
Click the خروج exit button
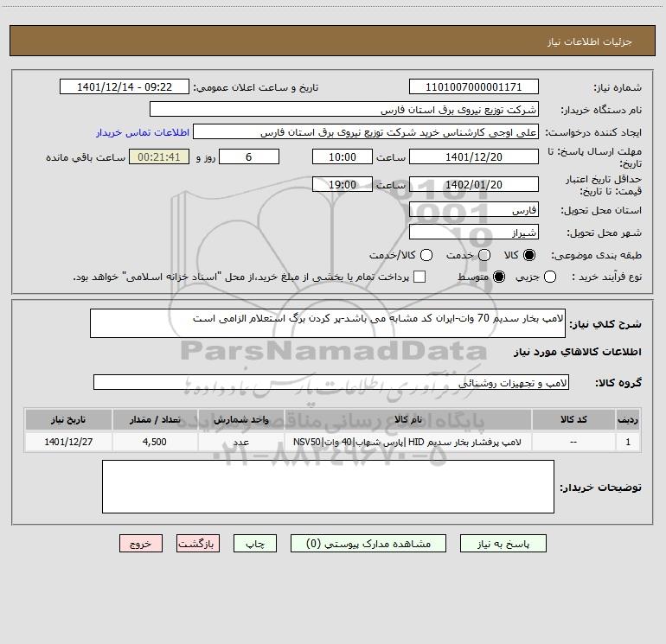141,544
